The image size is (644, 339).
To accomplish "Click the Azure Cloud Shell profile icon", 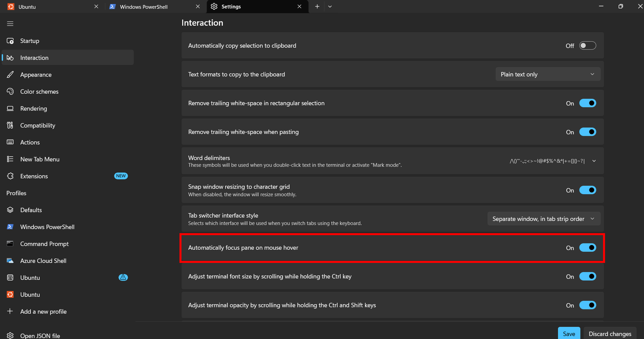I will click(10, 261).
